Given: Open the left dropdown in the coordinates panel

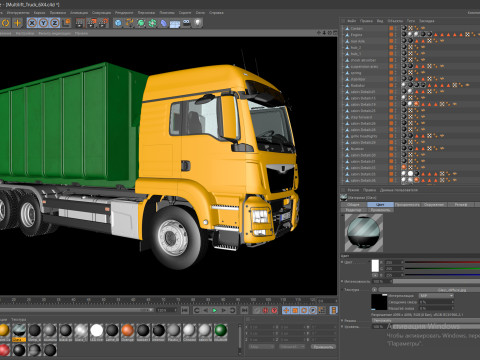Looking at the screenshot, I should click(x=261, y=347).
